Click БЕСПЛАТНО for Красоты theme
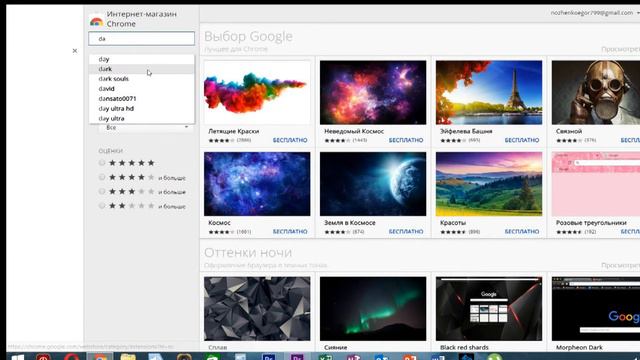 (522, 231)
